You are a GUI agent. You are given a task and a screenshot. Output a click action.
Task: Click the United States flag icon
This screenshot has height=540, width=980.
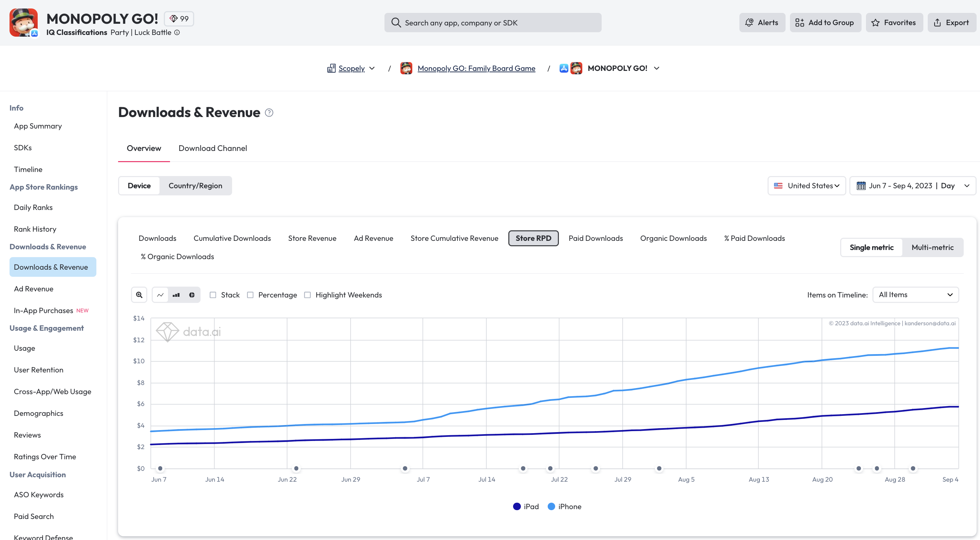(x=778, y=186)
